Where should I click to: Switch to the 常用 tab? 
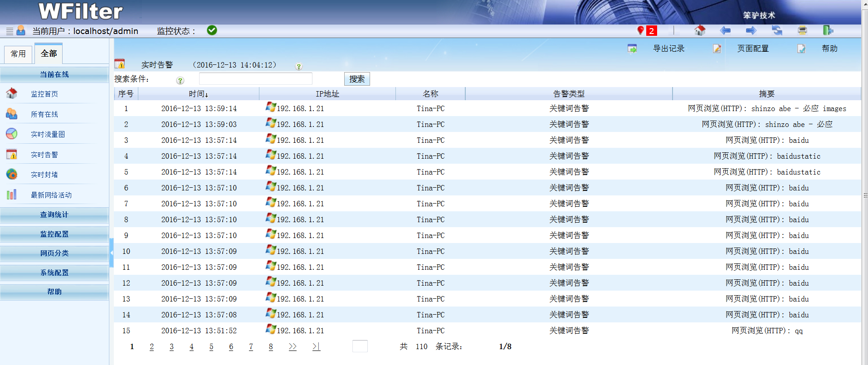[18, 54]
